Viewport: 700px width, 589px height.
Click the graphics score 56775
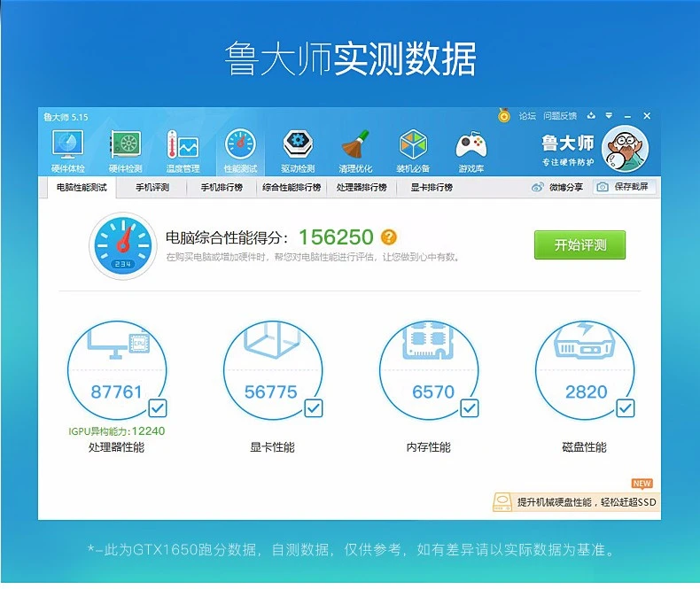(270, 391)
